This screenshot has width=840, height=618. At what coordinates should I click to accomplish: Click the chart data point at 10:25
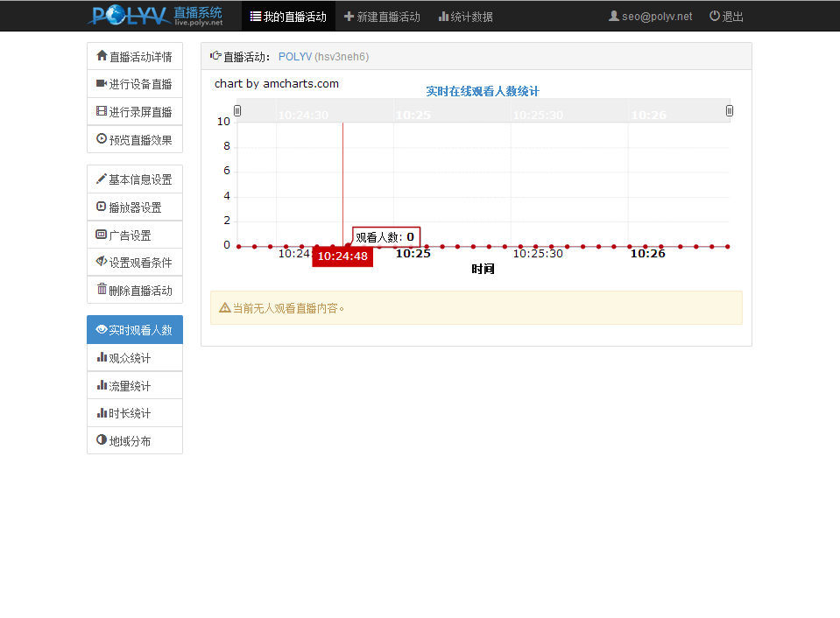pyautogui.click(x=412, y=247)
